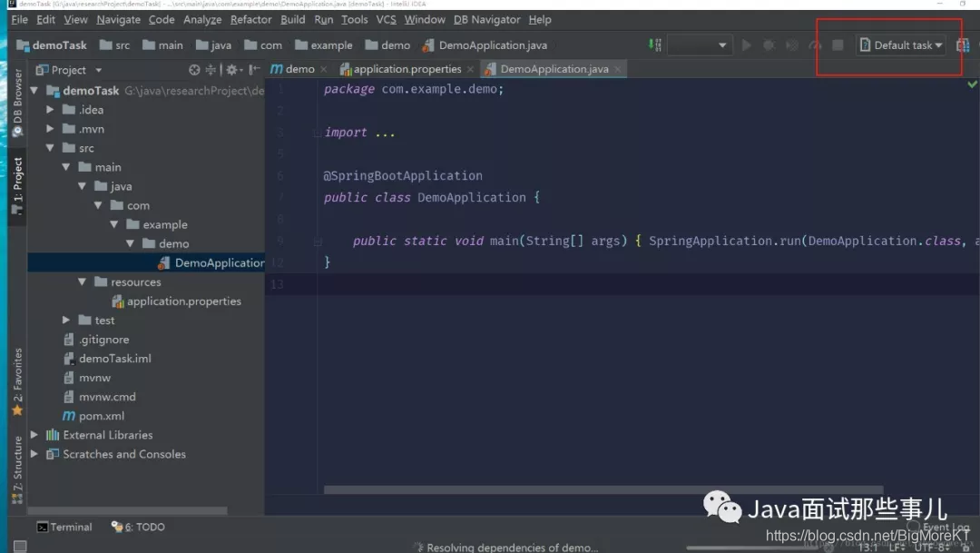Click the scroll-from-source target icon
The image size is (980, 553).
[x=194, y=69]
